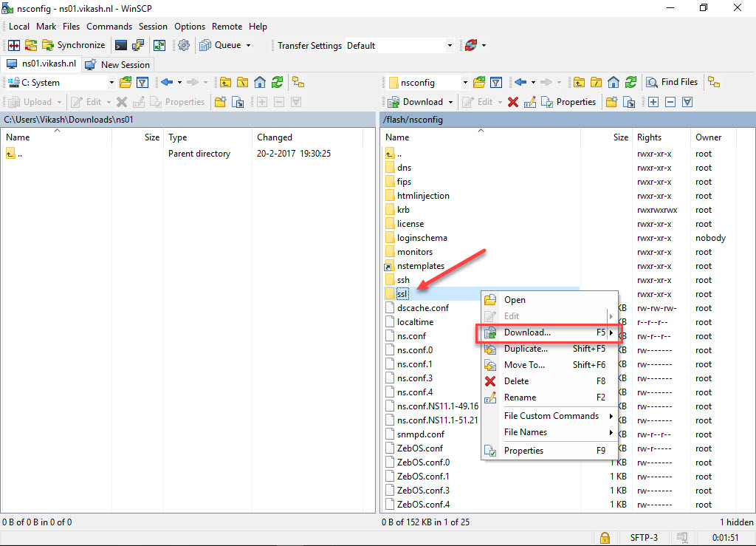This screenshot has height=546, width=756.
Task: Go to local home directory icon
Action: [x=260, y=83]
